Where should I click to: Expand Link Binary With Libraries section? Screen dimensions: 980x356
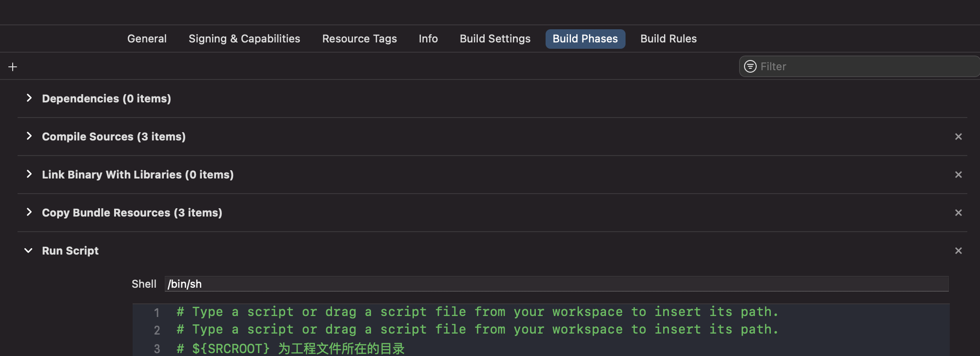coord(29,174)
